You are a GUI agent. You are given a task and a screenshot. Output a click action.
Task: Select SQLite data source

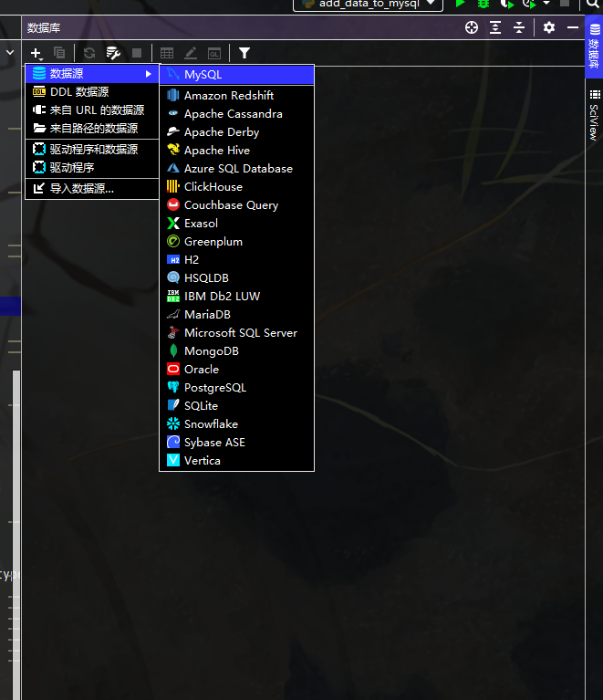coord(236,406)
